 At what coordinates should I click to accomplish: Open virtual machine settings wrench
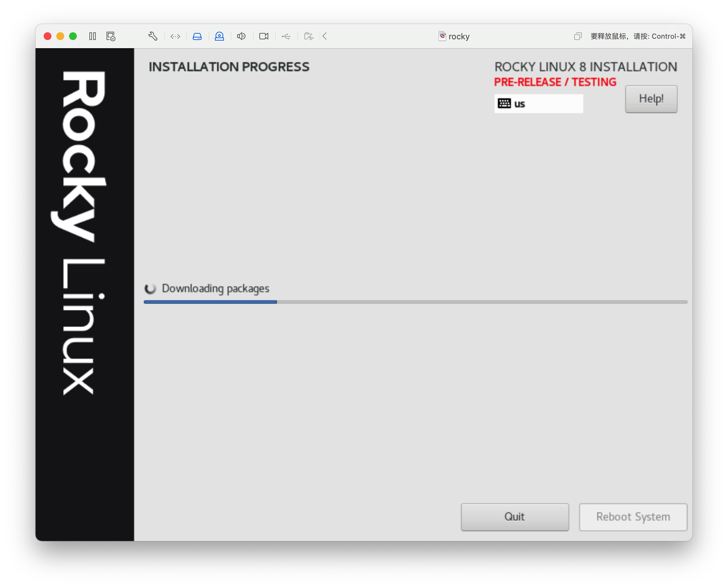click(153, 36)
